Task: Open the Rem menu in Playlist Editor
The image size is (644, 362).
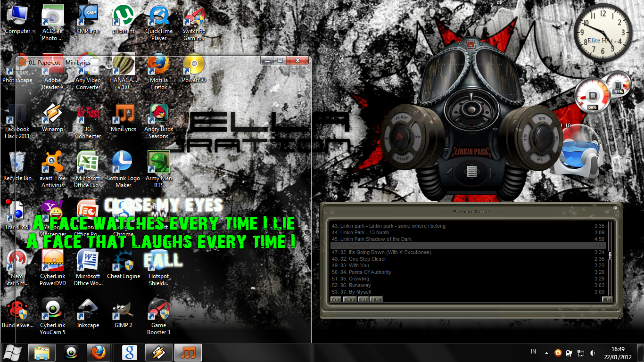Action: (349, 299)
